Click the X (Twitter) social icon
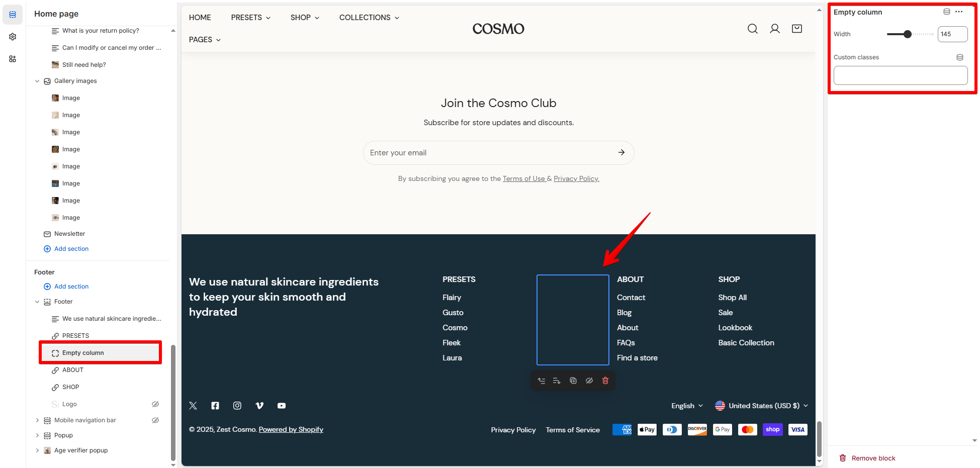This screenshot has width=980, height=468. pos(193,406)
